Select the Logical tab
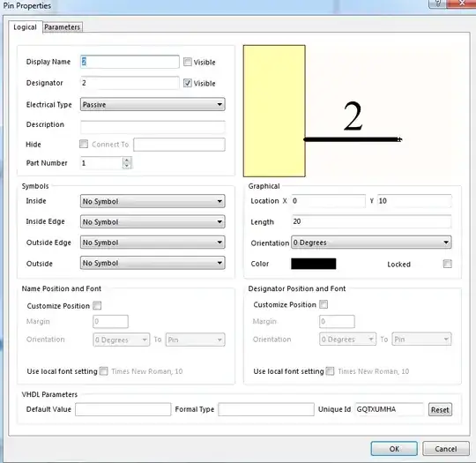 point(25,27)
